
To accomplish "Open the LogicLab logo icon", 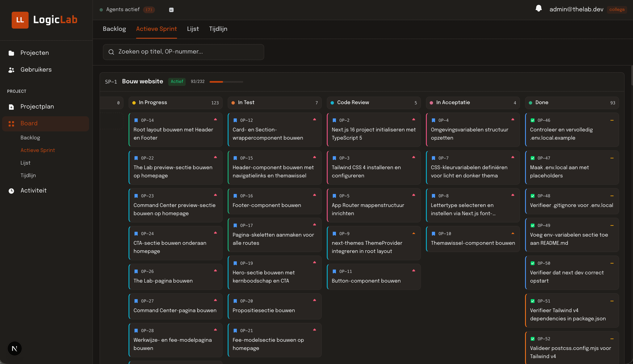I will pos(20,20).
